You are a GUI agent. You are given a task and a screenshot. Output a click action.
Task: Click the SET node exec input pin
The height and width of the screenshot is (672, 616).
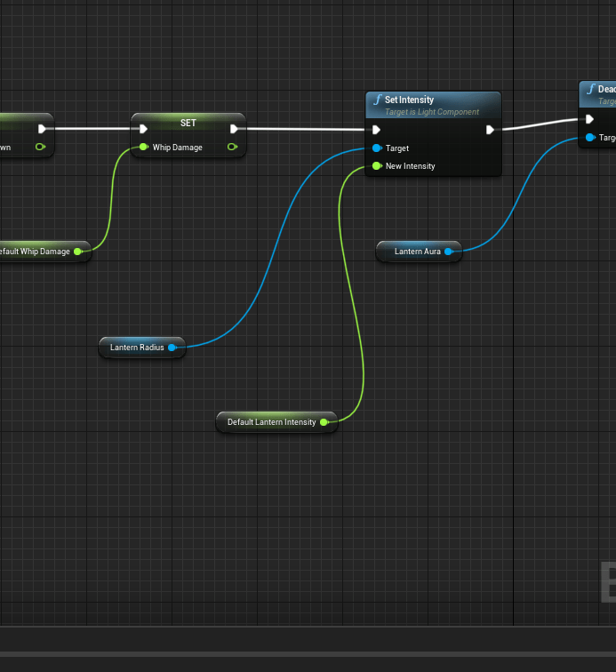click(142, 129)
